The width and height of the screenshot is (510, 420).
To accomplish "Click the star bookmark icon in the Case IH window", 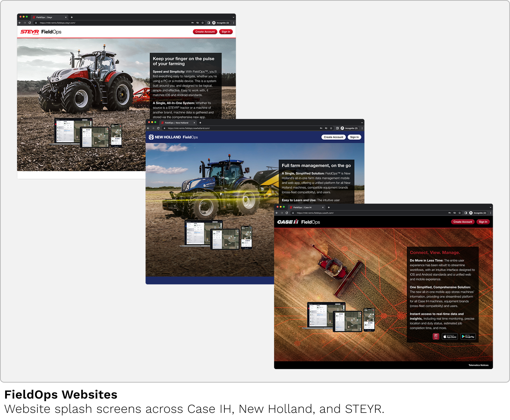I will coord(460,213).
